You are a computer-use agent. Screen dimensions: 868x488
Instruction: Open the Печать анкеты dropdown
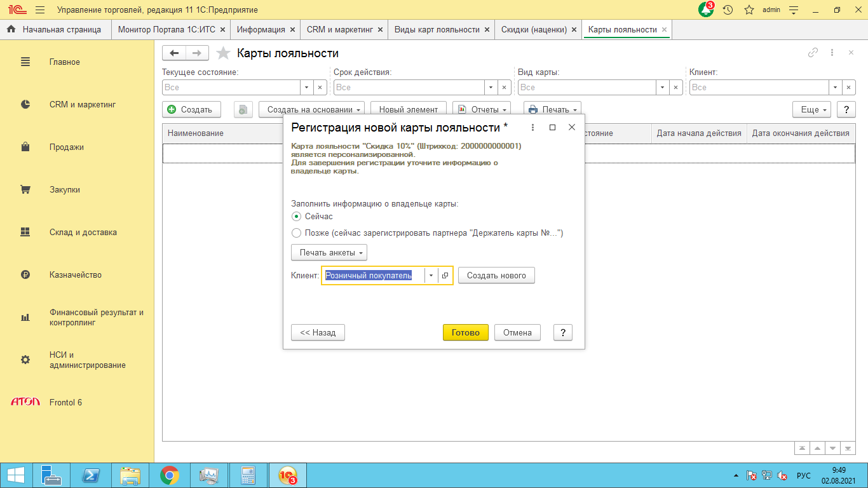329,252
